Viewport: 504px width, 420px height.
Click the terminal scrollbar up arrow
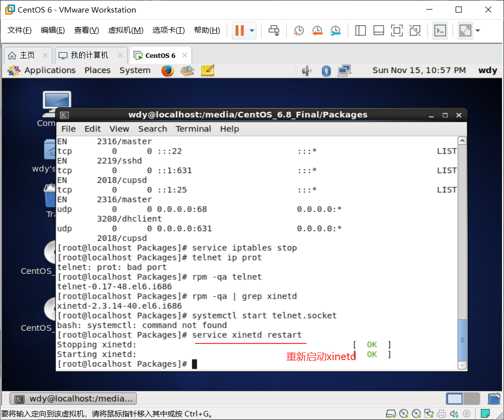(462, 141)
